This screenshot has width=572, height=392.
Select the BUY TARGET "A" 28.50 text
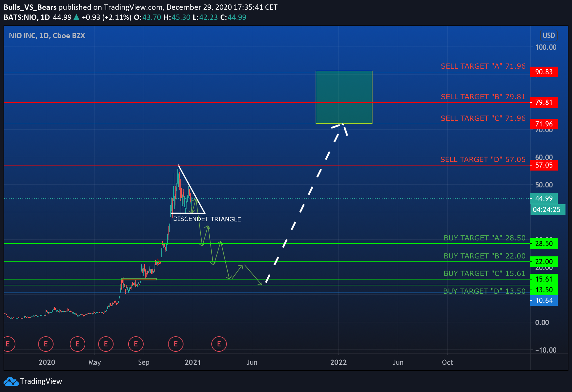(485, 238)
